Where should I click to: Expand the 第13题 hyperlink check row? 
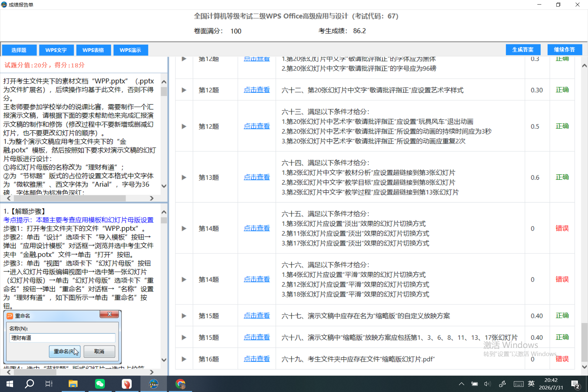pos(184,177)
